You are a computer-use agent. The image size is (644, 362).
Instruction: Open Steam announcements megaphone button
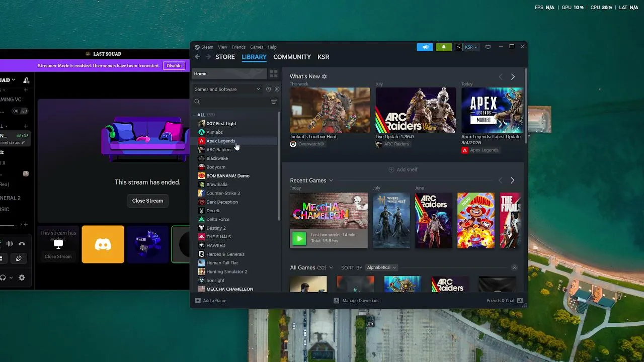click(425, 47)
